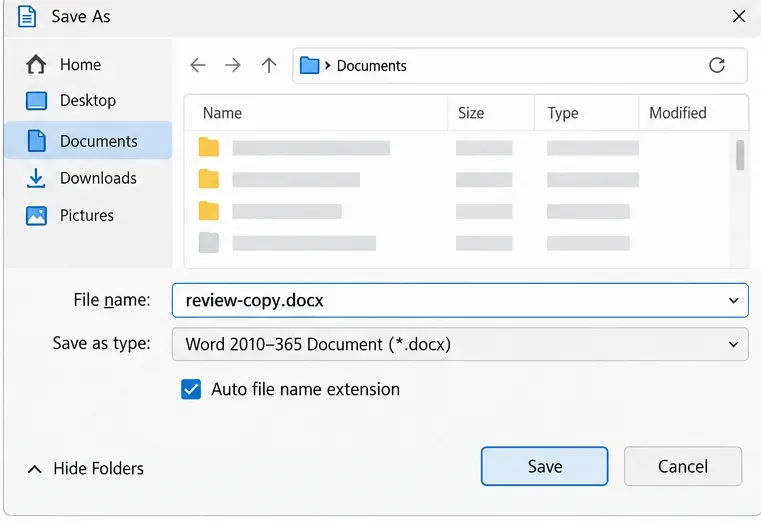The height and width of the screenshot is (524, 761).
Task: Click the Save As document icon in title bar
Action: (x=27, y=16)
